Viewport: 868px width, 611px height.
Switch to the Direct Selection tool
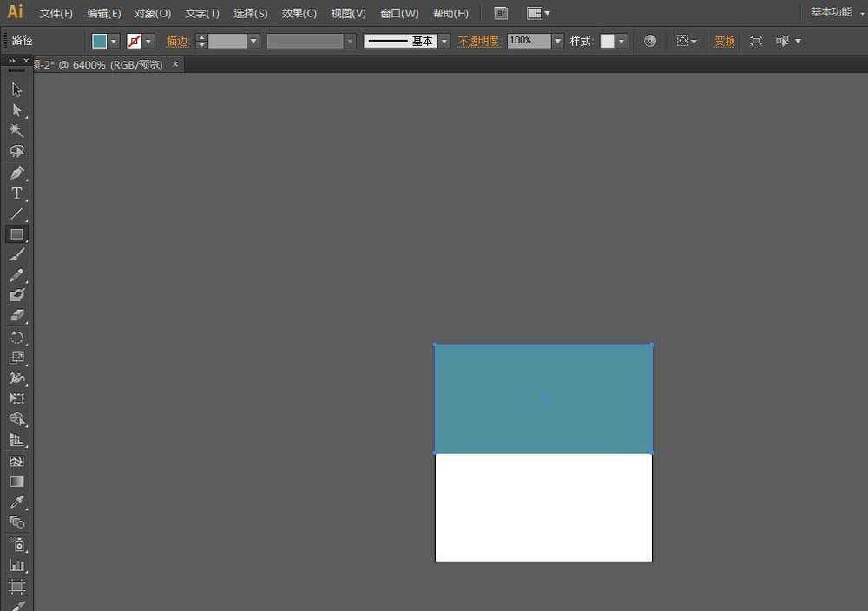[16, 110]
